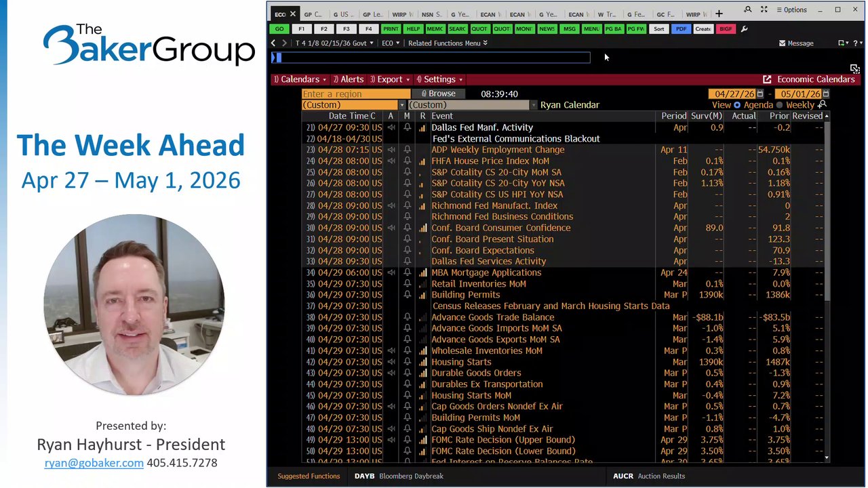
Task: Click the forward navigation arrow
Action: tap(284, 43)
